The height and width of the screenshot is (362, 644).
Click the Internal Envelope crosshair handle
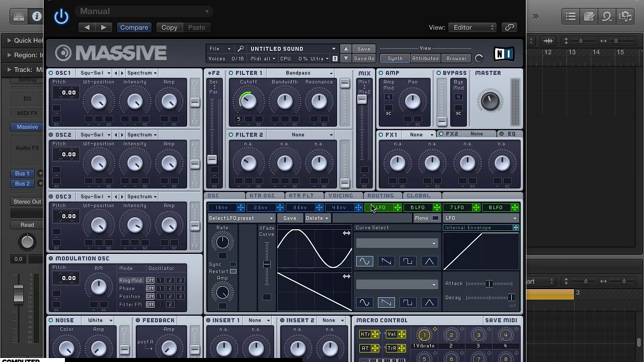click(x=516, y=228)
